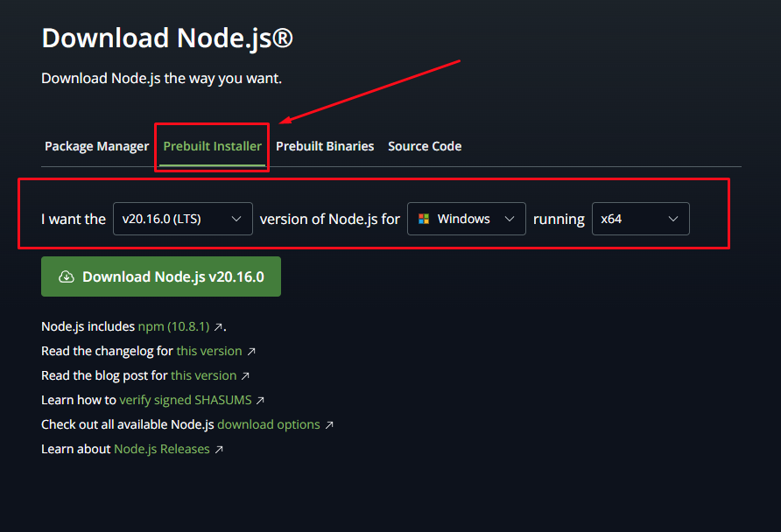Click external arrow icon after download options
This screenshot has width=781, height=532.
coord(328,425)
